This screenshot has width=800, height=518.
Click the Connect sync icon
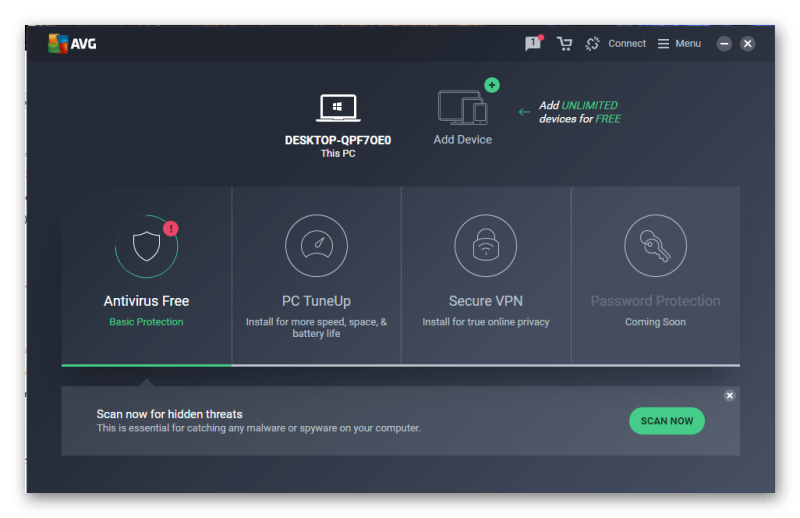coord(592,44)
